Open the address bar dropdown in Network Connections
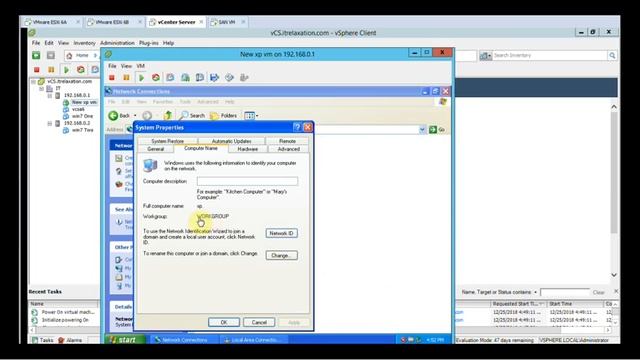This screenshot has width=640, height=360. coord(422,129)
